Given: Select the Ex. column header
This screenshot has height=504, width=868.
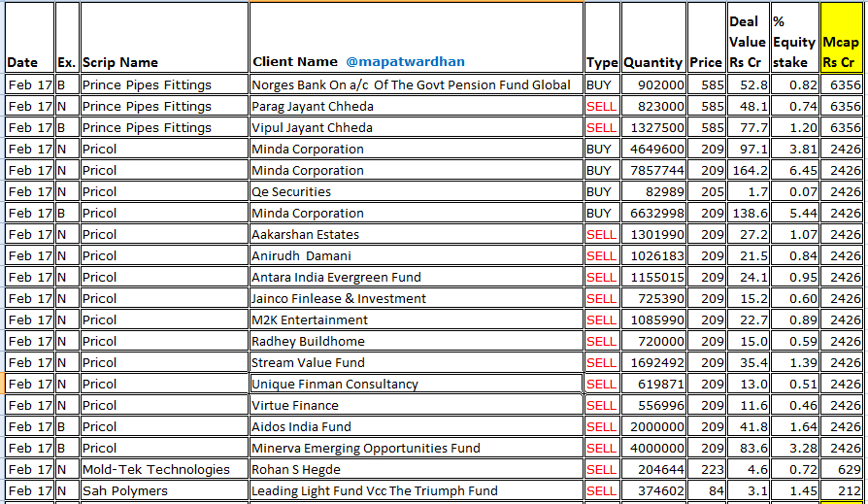Looking at the screenshot, I should pyautogui.click(x=67, y=37).
